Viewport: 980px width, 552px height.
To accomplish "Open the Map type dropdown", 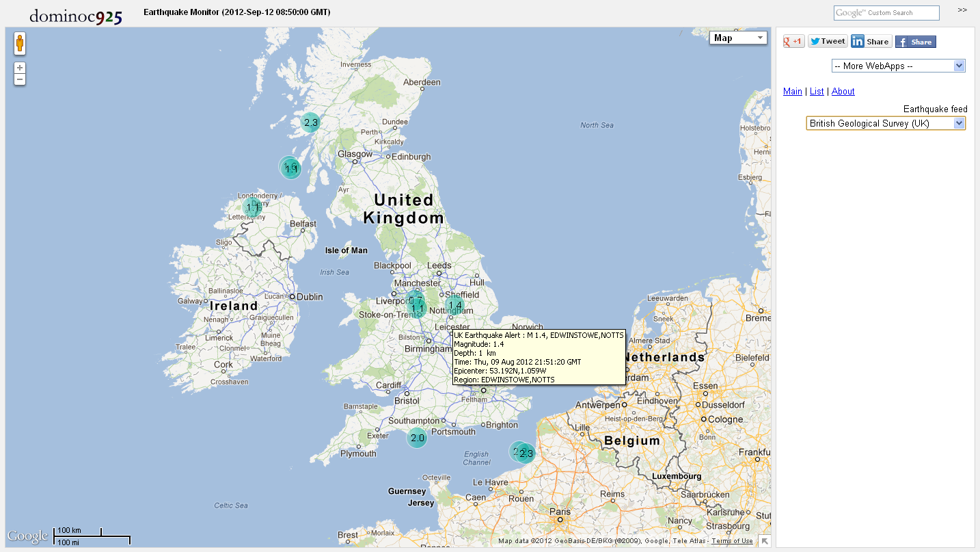I will [x=738, y=38].
